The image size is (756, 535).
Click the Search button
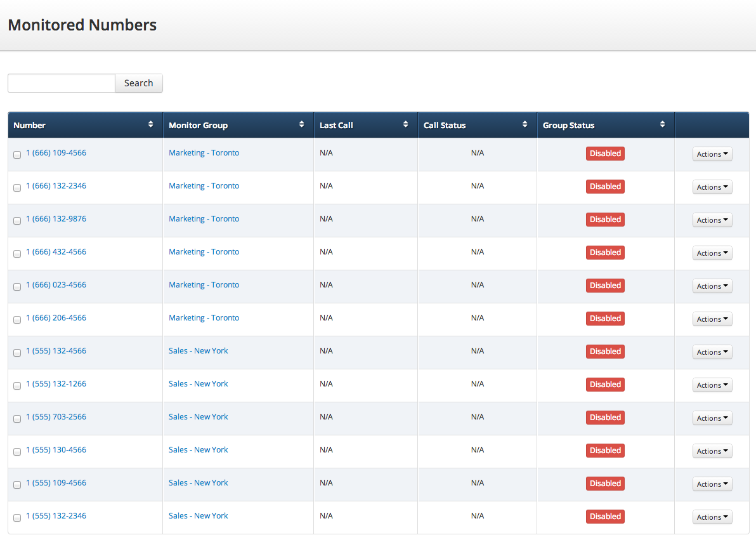click(138, 83)
